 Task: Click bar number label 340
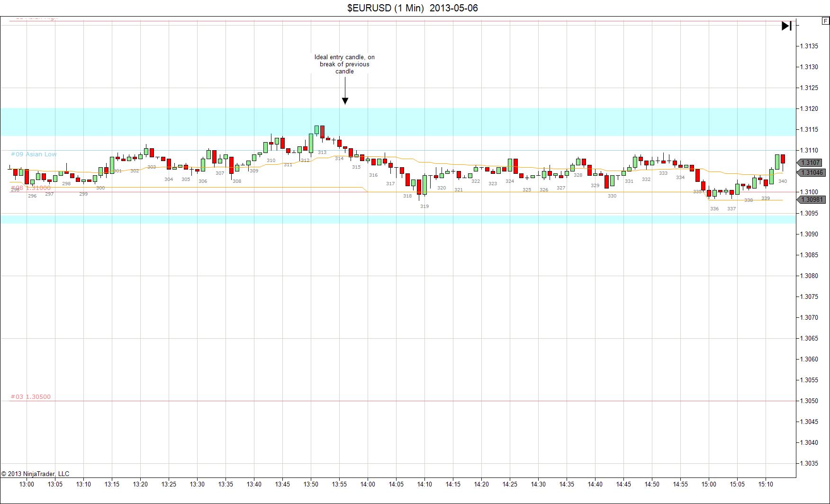click(783, 181)
